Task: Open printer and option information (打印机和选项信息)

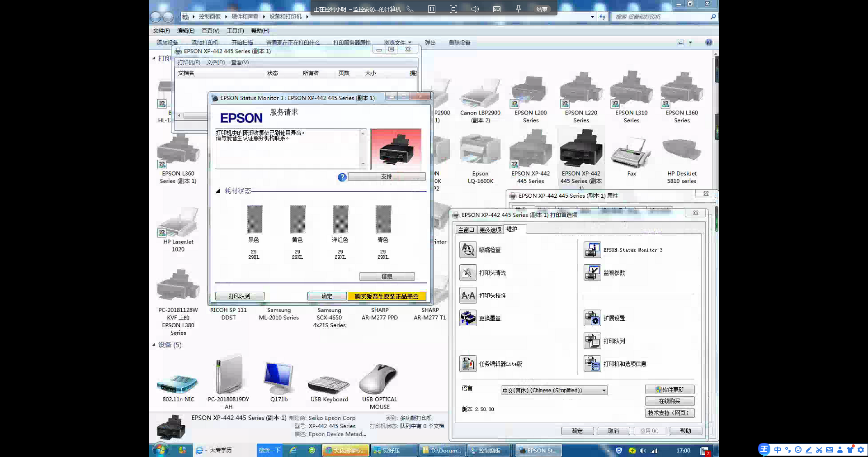Action: click(x=592, y=364)
